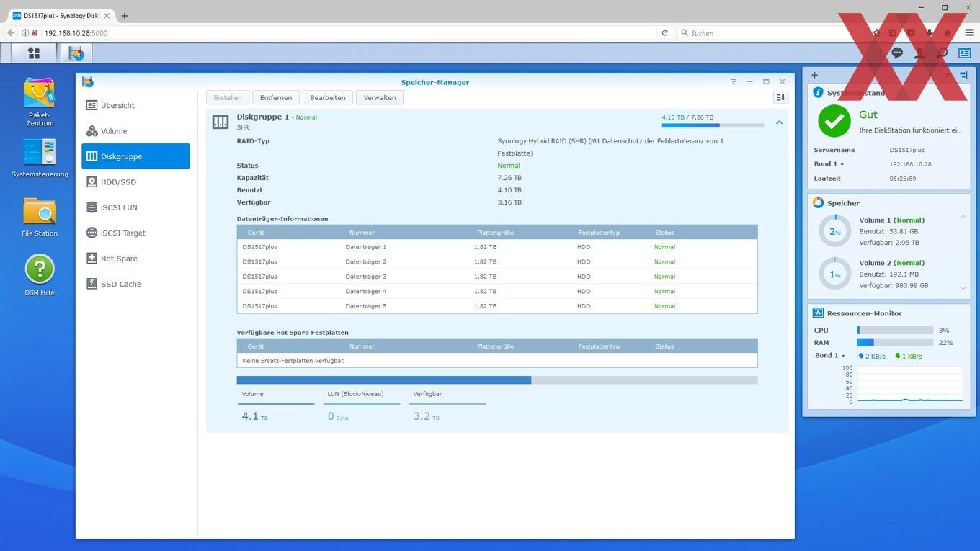This screenshot has height=551, width=980.
Task: Click the Volume 1 (Normal) label
Action: [x=891, y=220]
